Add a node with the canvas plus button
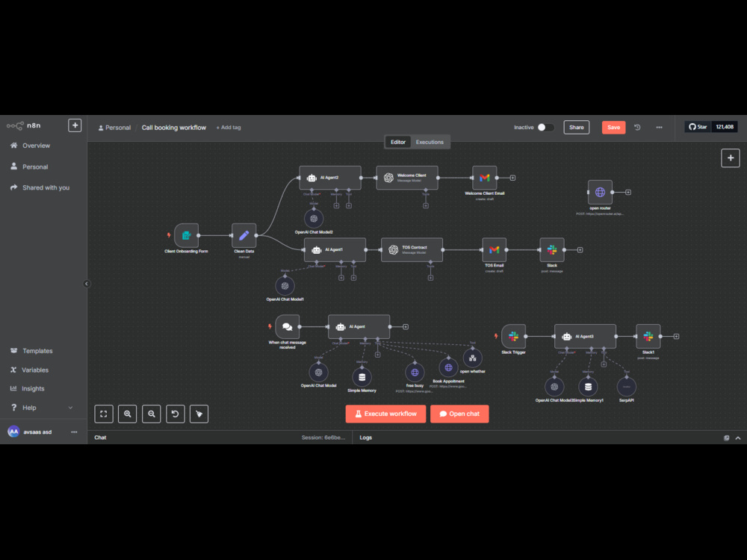Screen dimensions: 747x560 point(731,158)
